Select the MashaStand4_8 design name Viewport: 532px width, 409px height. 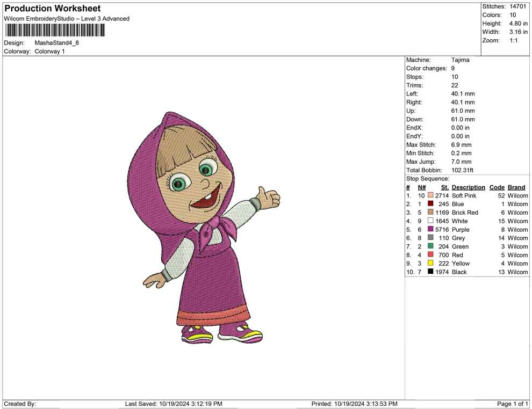tap(56, 43)
